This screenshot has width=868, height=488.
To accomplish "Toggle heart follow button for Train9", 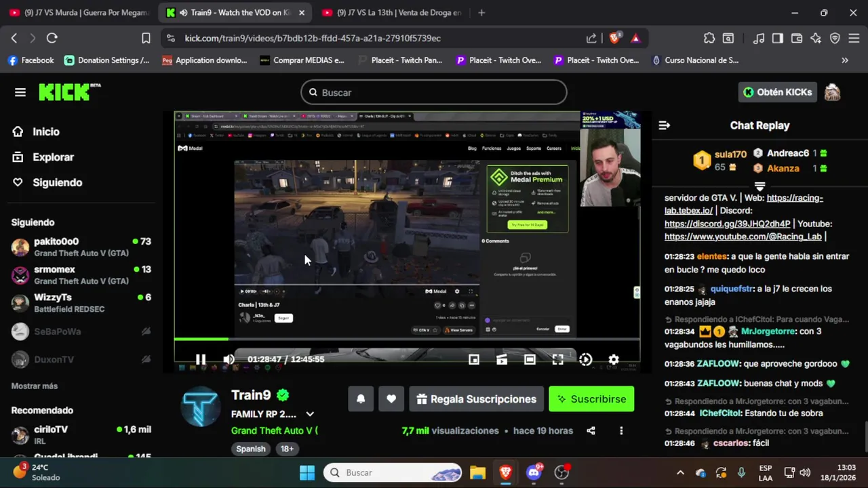I will pos(391,399).
